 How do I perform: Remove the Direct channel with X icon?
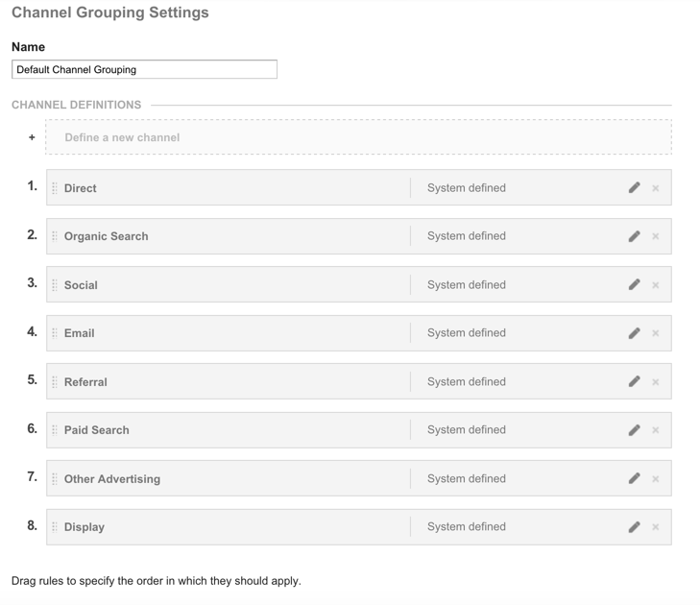pos(656,188)
